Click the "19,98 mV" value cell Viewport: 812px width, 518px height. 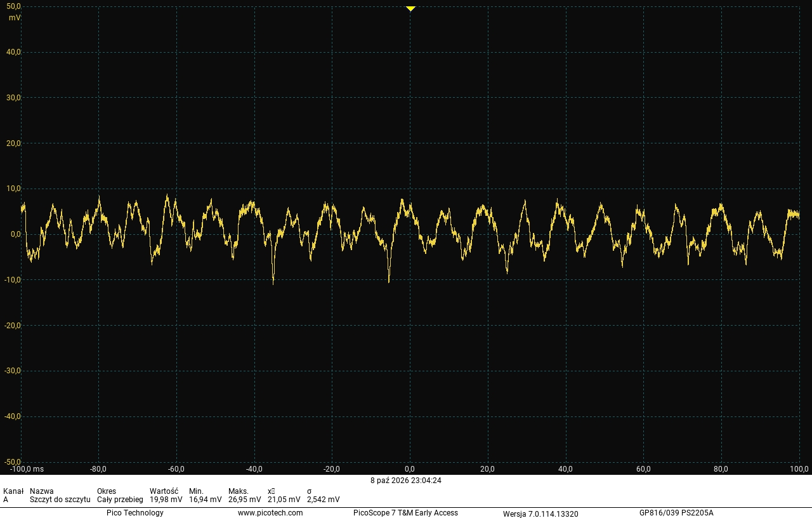point(166,500)
